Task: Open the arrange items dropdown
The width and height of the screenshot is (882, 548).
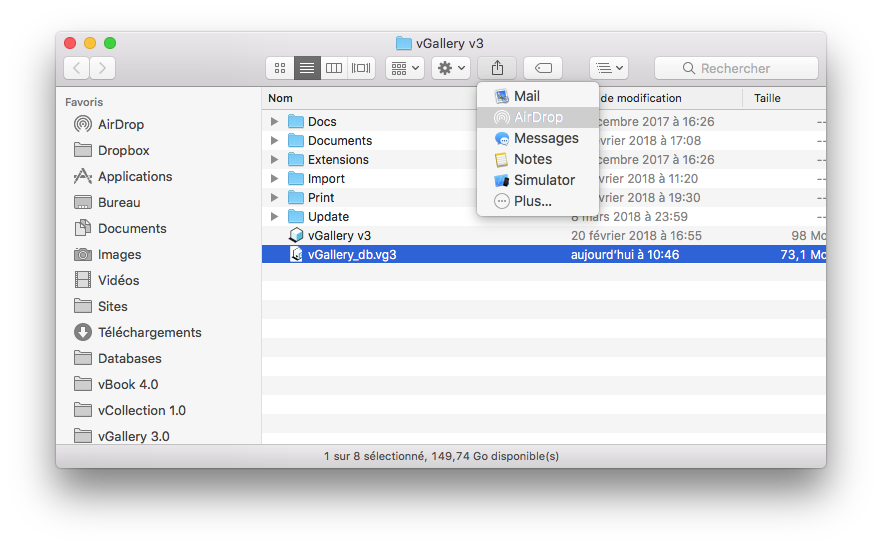Action: 405,68
